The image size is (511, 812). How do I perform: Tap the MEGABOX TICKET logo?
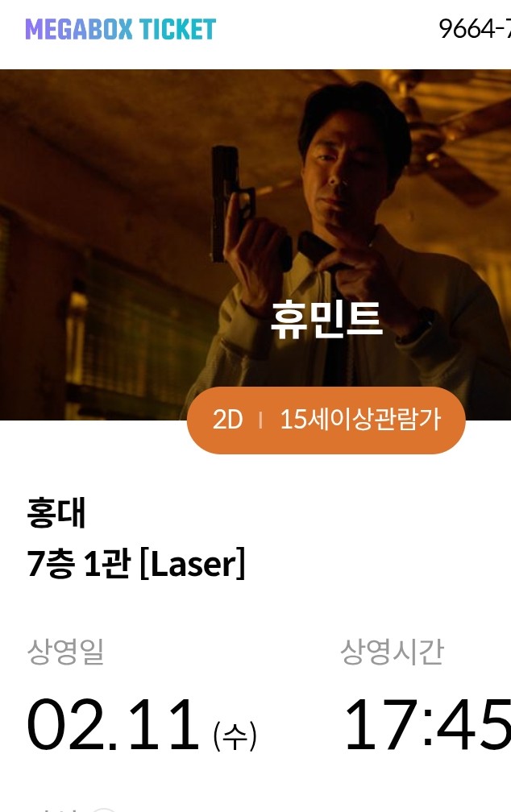(x=120, y=30)
